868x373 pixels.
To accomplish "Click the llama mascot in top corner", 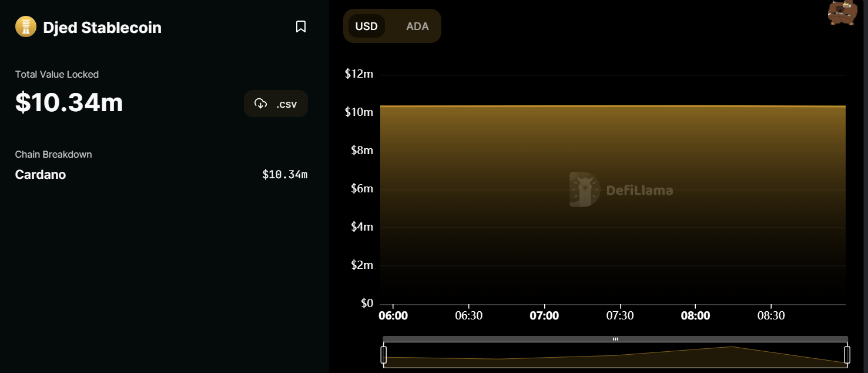I will (843, 12).
